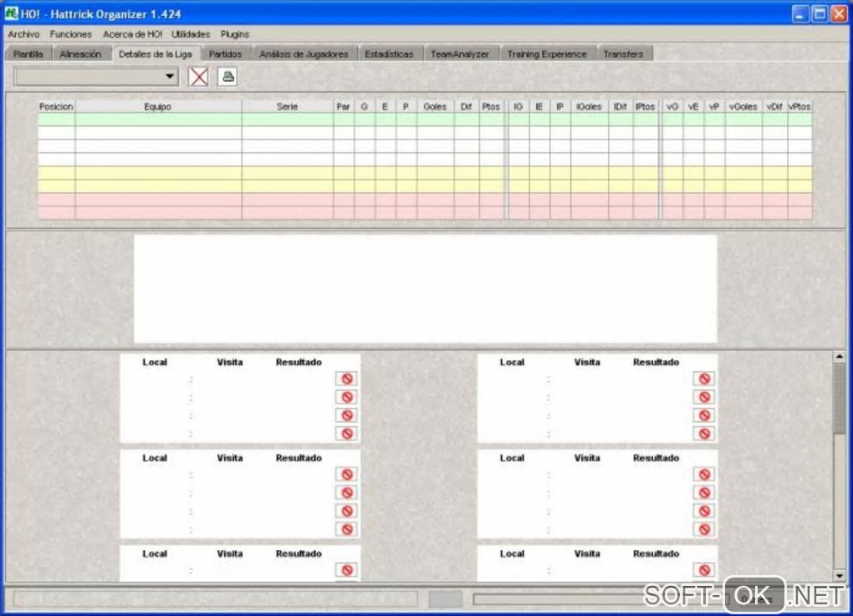
Task: Open the Análisis de Jugadores tab
Action: pos(304,53)
